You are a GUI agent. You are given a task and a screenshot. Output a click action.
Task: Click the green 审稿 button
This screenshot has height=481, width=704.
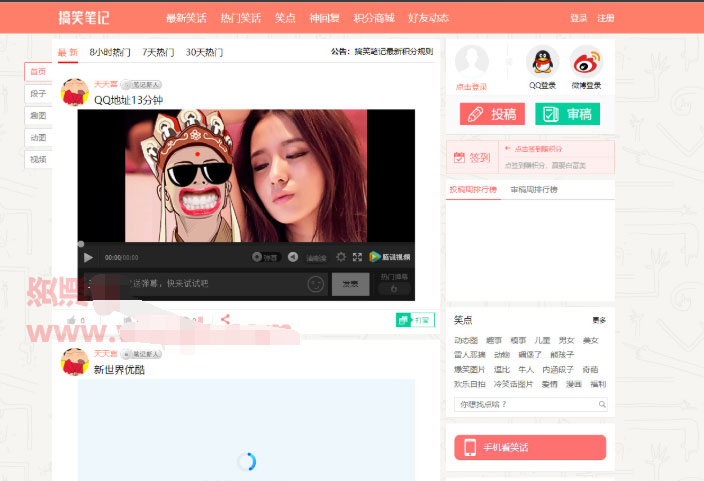[567, 114]
